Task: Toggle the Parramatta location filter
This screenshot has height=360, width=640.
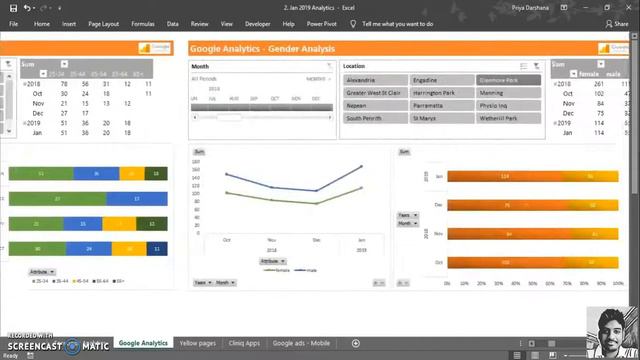Action: pos(442,105)
